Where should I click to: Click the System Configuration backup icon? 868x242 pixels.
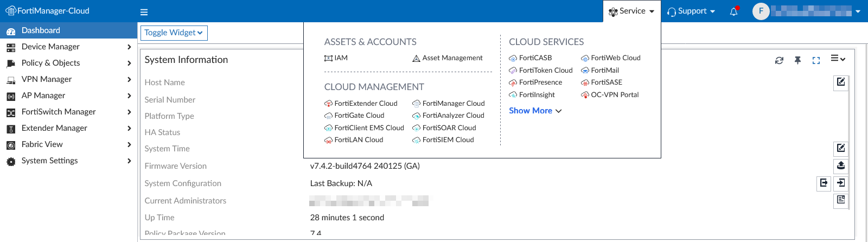coord(824,183)
